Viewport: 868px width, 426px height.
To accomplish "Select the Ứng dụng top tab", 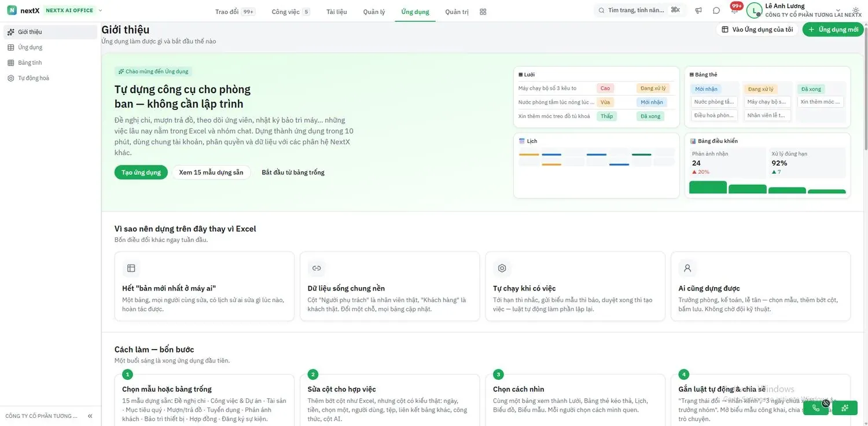I will [x=415, y=12].
